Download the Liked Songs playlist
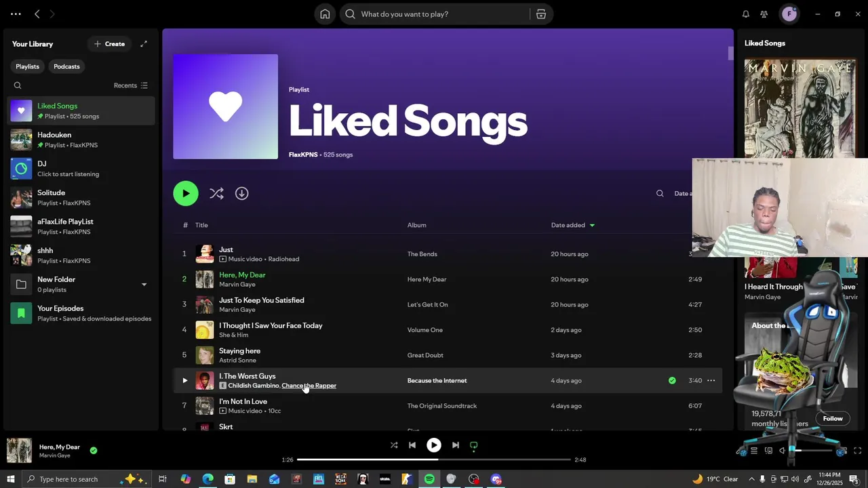The image size is (868, 488). pos(242,193)
